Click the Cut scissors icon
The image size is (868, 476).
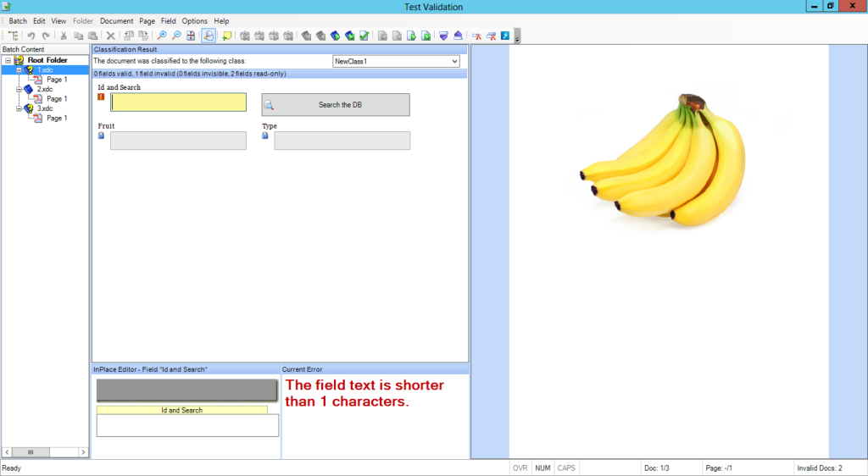[64, 36]
